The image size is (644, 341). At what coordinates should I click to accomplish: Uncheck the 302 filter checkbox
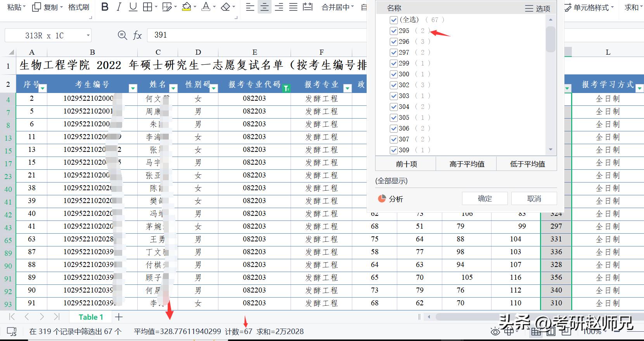click(x=394, y=85)
